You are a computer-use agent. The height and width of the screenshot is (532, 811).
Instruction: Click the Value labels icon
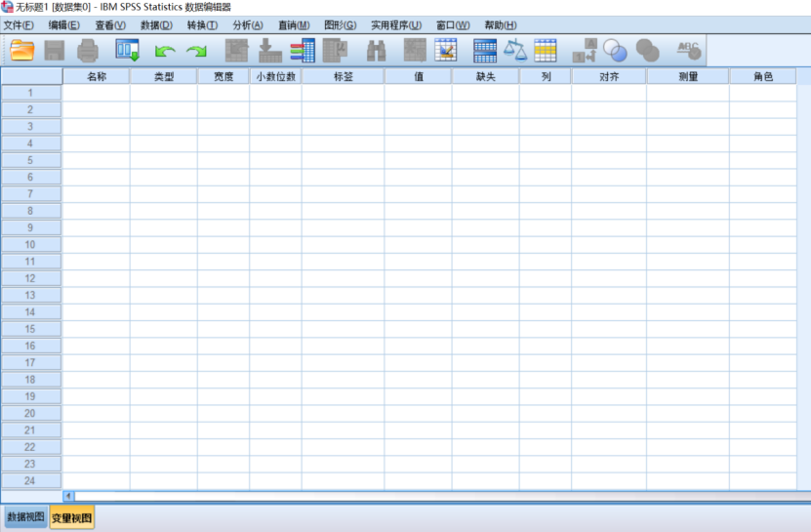[x=585, y=50]
